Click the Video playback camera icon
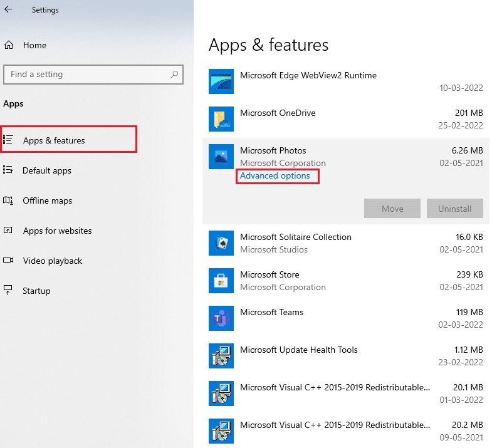492x448 pixels. (8, 260)
